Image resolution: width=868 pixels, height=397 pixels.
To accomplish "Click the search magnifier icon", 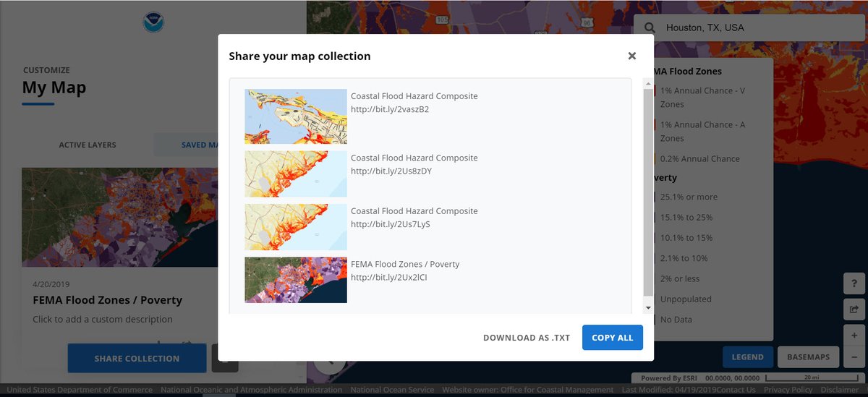I will (650, 27).
